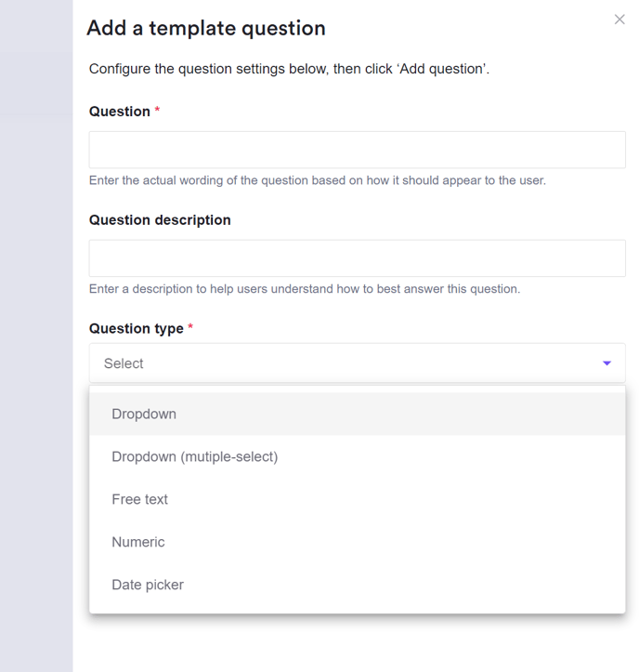Click the 'Enter a description to help' hint
639x672 pixels.
(x=305, y=289)
